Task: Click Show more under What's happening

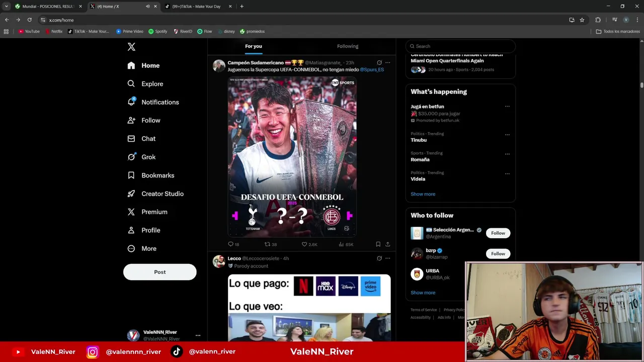Action: 423,194
